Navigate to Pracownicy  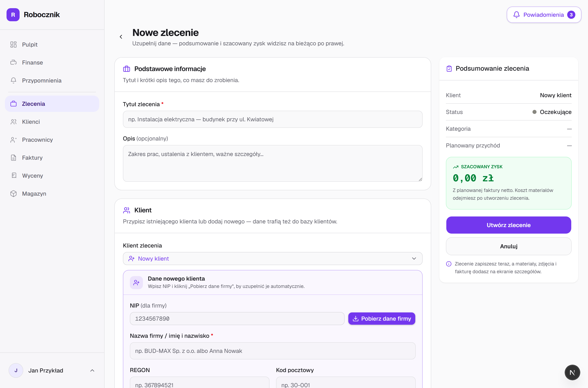click(52, 140)
